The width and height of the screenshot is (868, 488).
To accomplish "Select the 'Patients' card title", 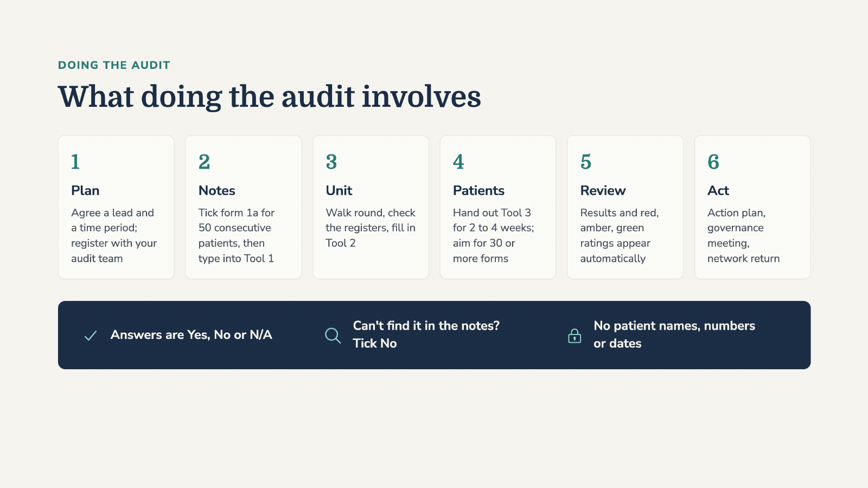I will pyautogui.click(x=478, y=191).
